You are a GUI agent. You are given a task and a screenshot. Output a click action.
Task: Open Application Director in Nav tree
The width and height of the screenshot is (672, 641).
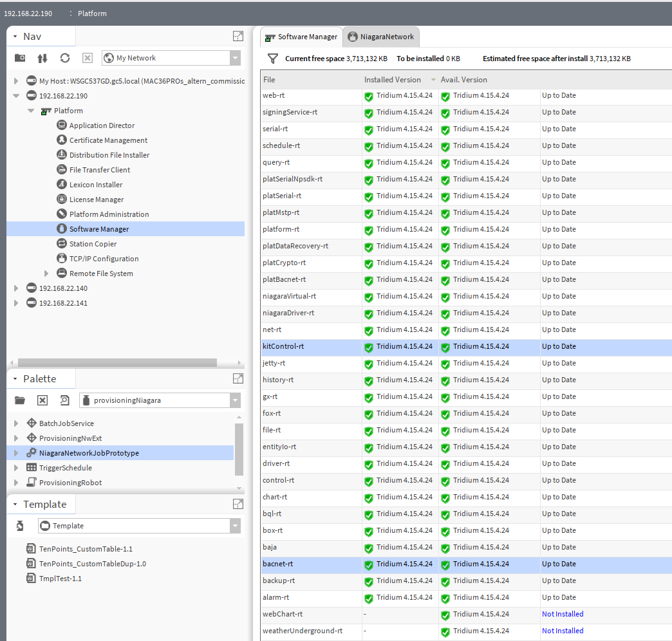pyautogui.click(x=102, y=125)
